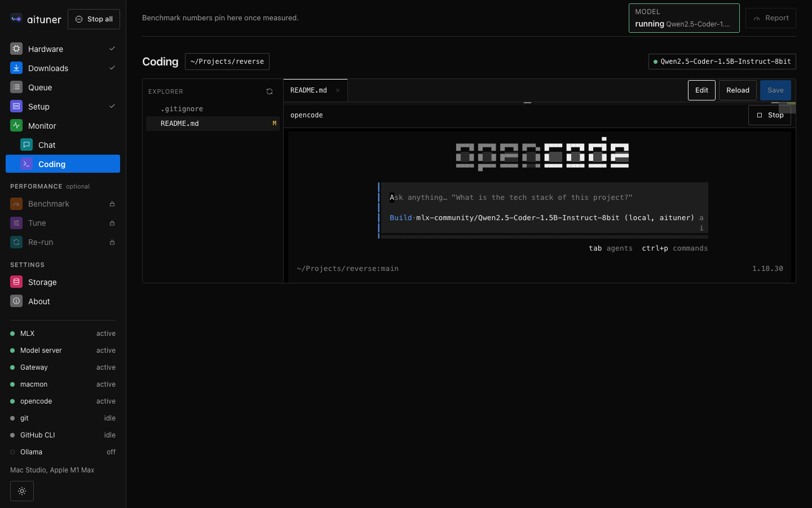Click the Tune sliders icon
Image resolution: width=812 pixels, height=508 pixels.
pos(16,223)
